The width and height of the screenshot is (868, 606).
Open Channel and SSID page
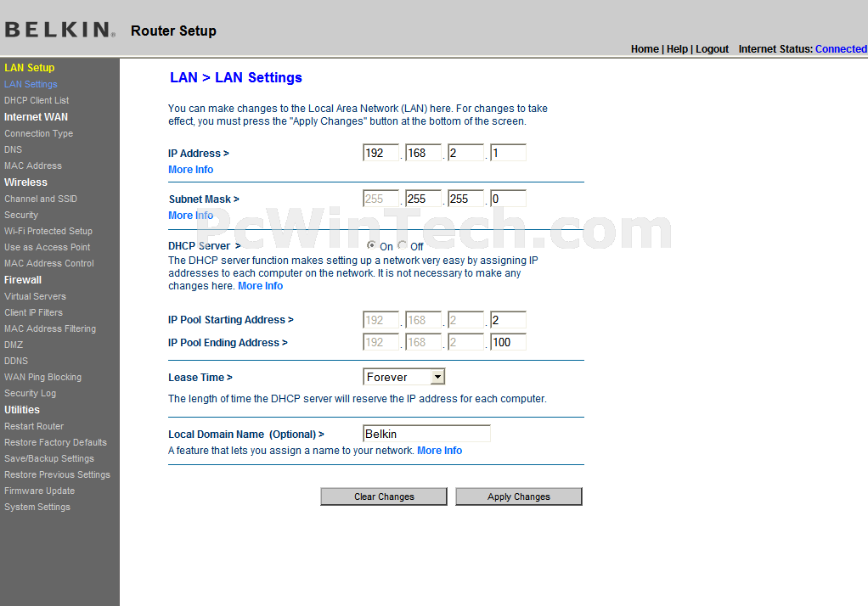(x=41, y=199)
